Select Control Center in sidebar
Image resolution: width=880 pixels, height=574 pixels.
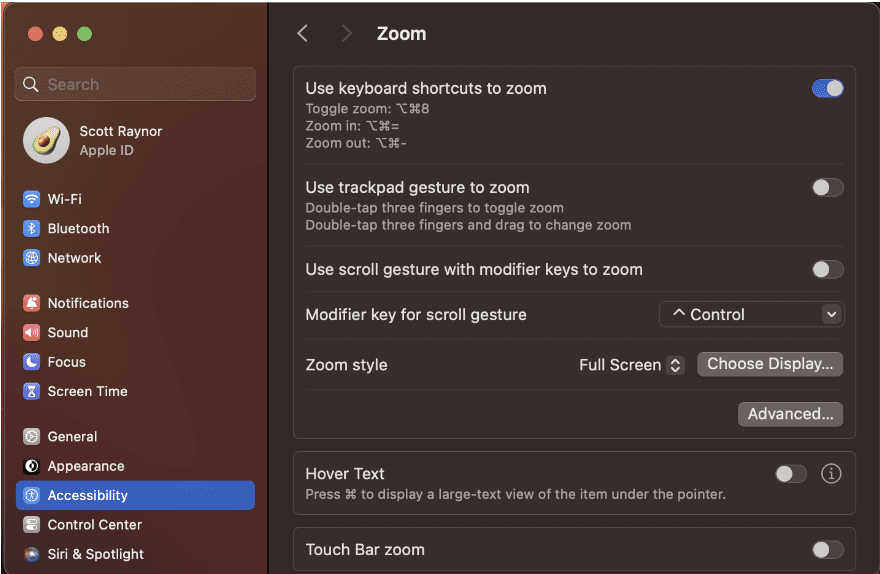click(94, 525)
